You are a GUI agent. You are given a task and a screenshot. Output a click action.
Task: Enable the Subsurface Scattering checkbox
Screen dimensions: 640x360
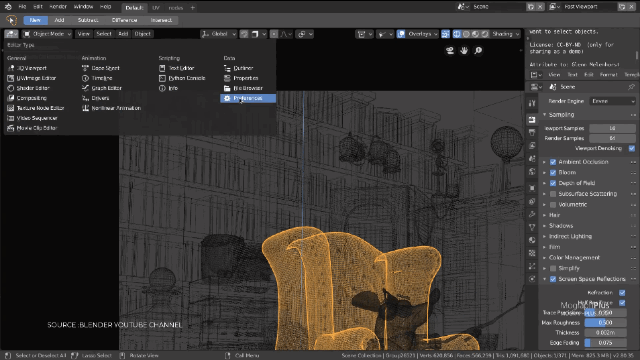click(553, 194)
